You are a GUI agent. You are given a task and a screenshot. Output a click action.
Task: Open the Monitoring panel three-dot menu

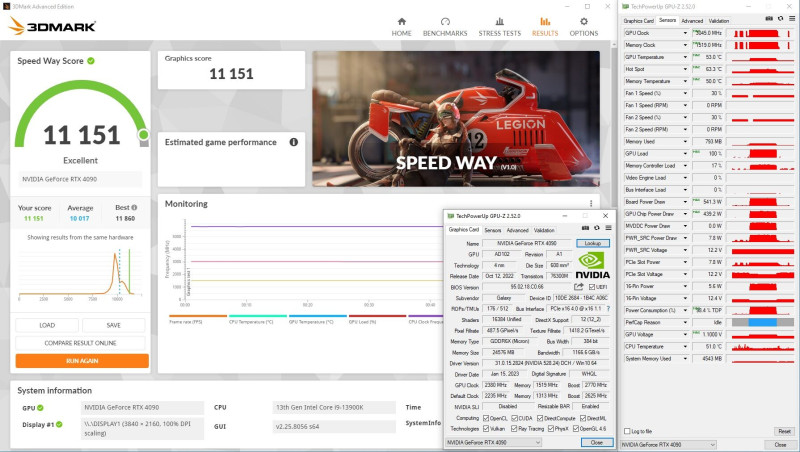pos(591,203)
